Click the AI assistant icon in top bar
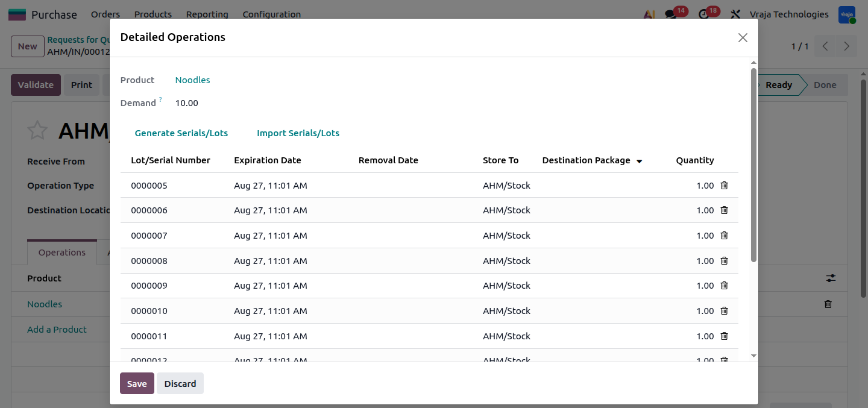The image size is (868, 408). [x=649, y=14]
